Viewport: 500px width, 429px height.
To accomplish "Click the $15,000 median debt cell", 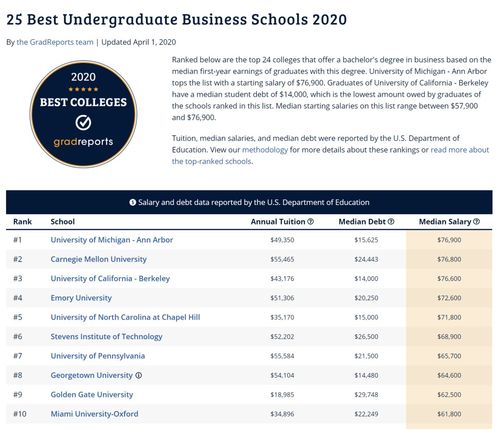I will [366, 317].
